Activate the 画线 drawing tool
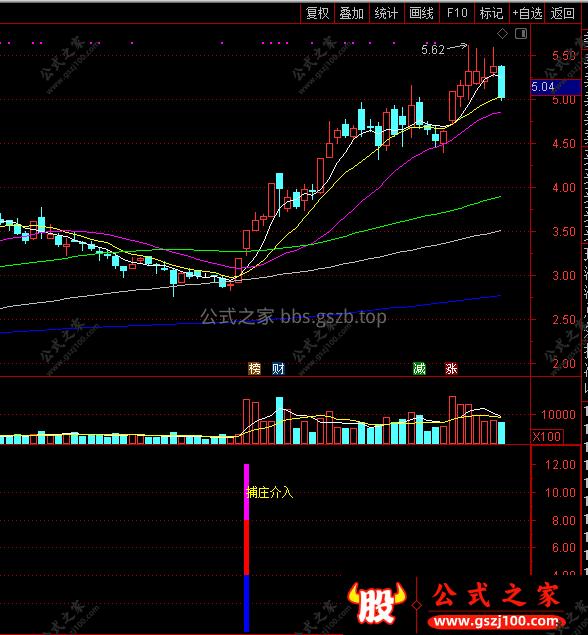The image size is (588, 635). tap(421, 13)
